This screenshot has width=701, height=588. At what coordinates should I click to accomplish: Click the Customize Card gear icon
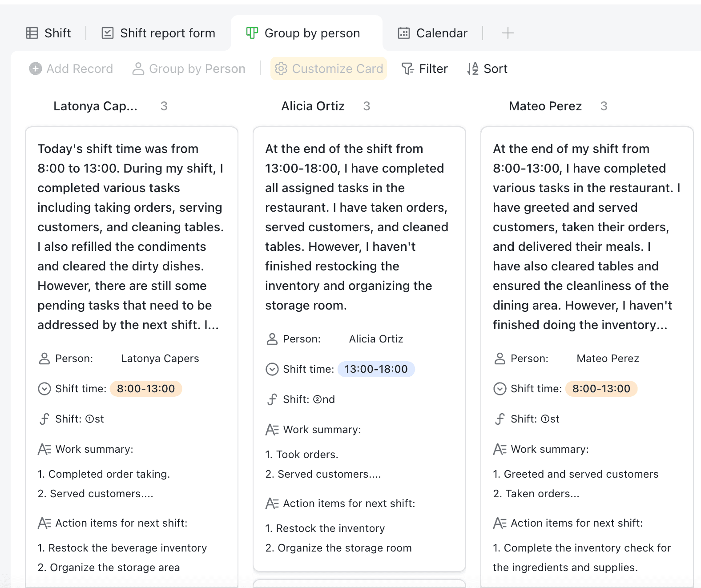click(281, 68)
